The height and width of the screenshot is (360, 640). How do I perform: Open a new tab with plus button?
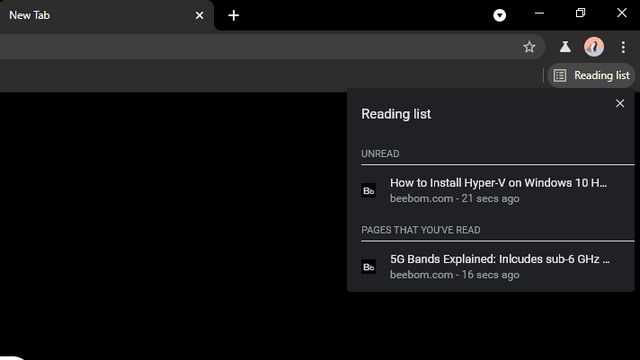click(x=233, y=16)
